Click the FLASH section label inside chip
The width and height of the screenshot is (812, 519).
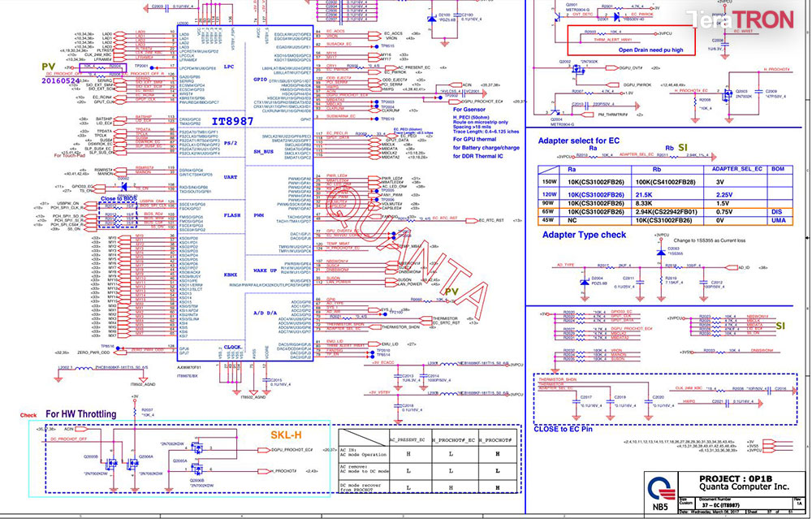(x=232, y=215)
